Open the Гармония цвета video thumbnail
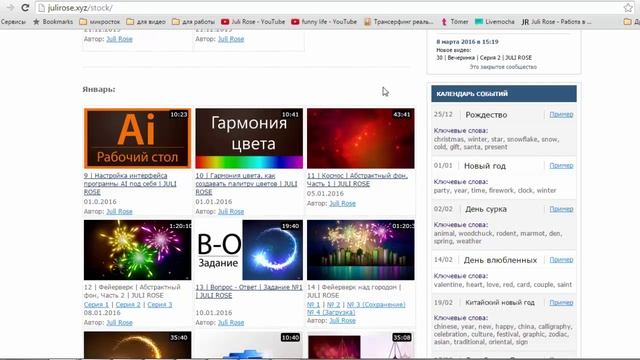 (x=249, y=138)
